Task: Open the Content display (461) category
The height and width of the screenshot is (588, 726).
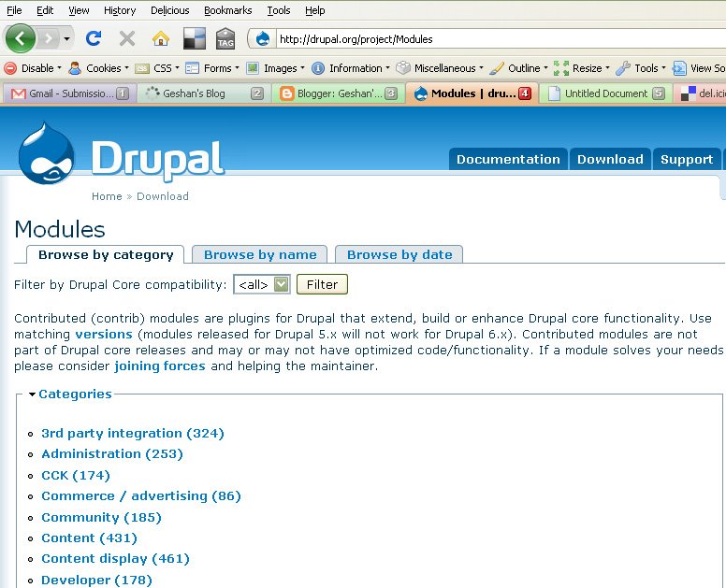Action: pos(115,559)
